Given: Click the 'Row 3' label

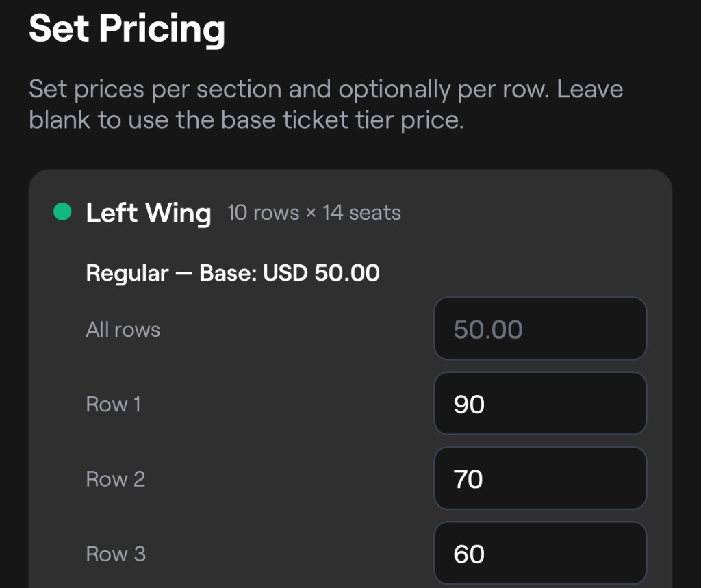Looking at the screenshot, I should click(x=116, y=554).
